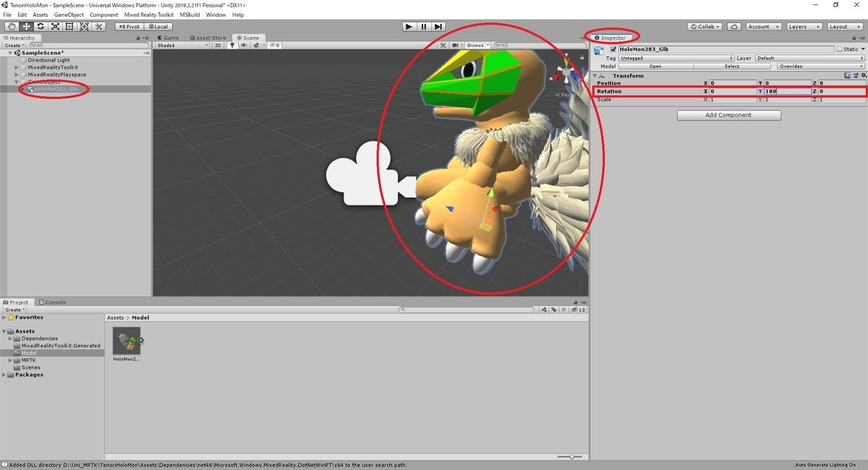Collapse the SampleScene hierarchy root
The image size is (868, 470).
10,53
